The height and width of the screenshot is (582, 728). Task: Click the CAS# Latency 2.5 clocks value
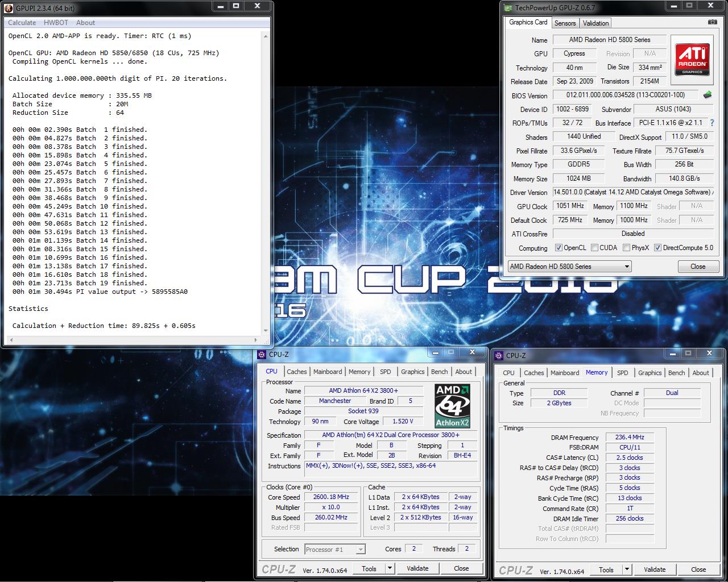[630, 458]
